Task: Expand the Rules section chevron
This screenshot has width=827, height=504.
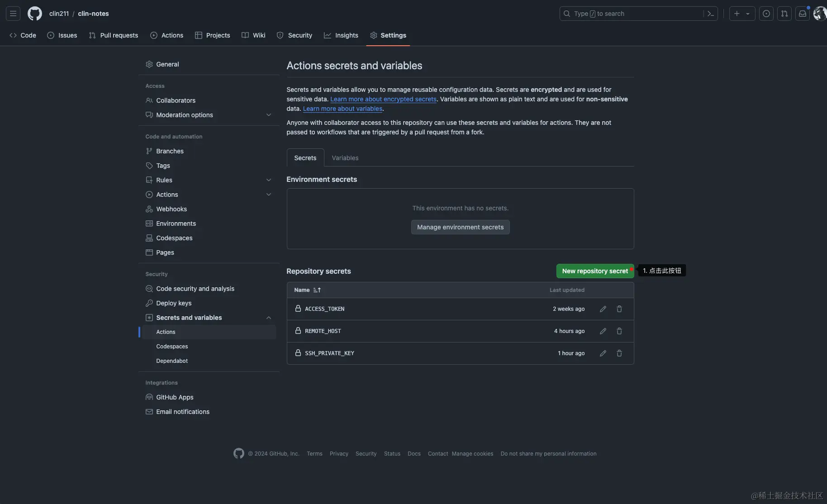Action: coord(269,180)
